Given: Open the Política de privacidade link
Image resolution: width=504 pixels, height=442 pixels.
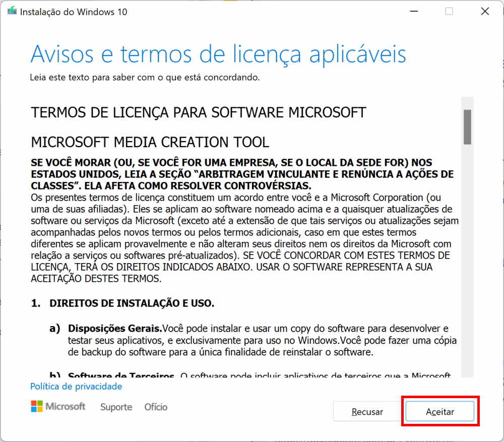Looking at the screenshot, I should [x=76, y=387].
